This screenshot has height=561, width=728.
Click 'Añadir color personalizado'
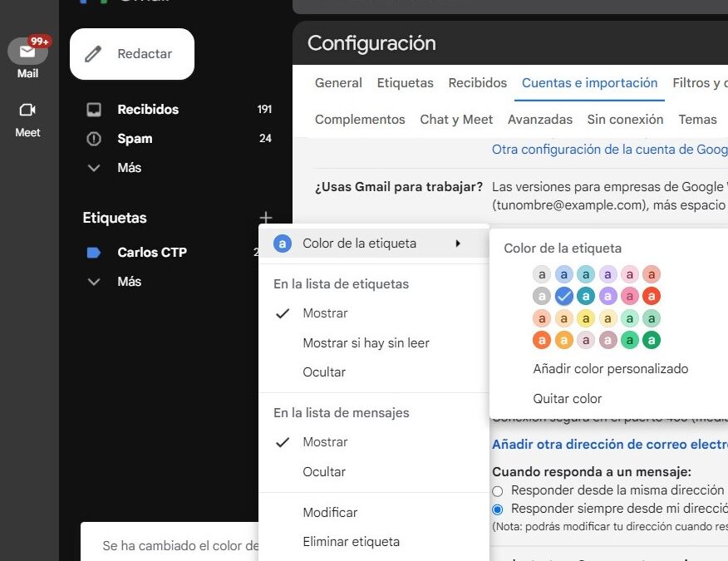610,369
